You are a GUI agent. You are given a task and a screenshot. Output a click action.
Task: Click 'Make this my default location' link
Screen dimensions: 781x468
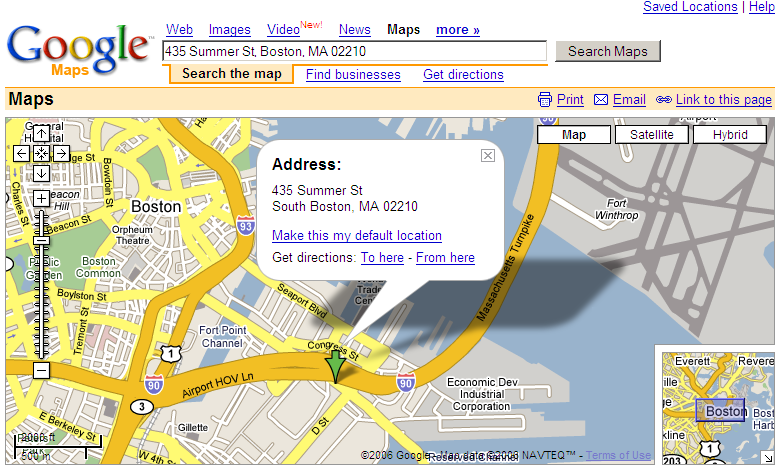357,236
